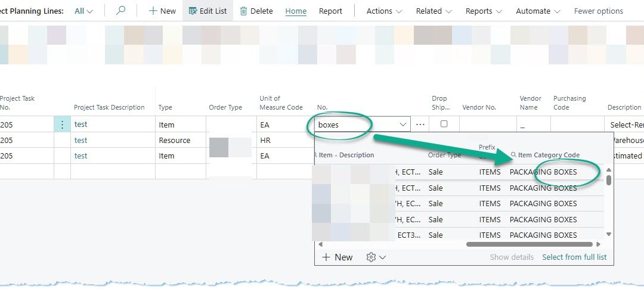Click the lookup scroll left arrow

(x=320, y=244)
